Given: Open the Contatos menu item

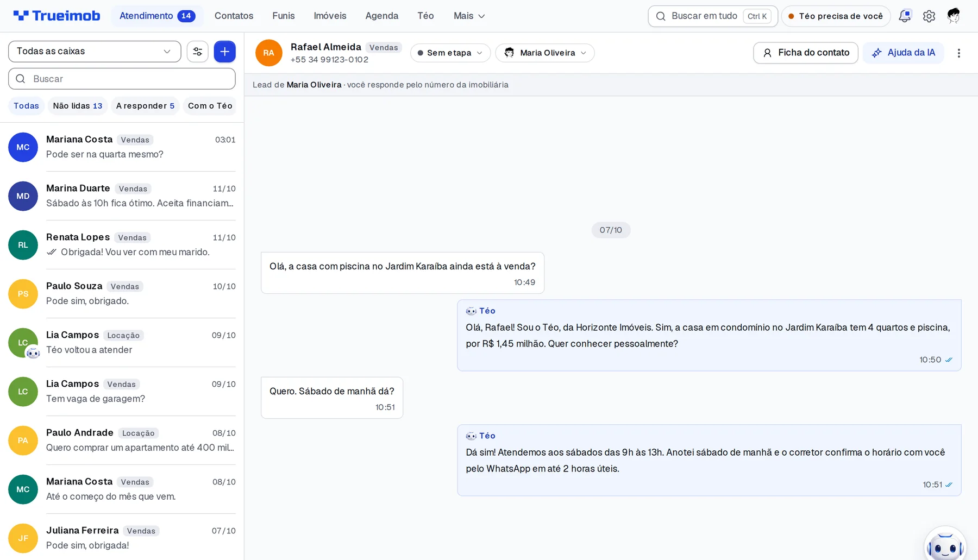Looking at the screenshot, I should pyautogui.click(x=234, y=16).
